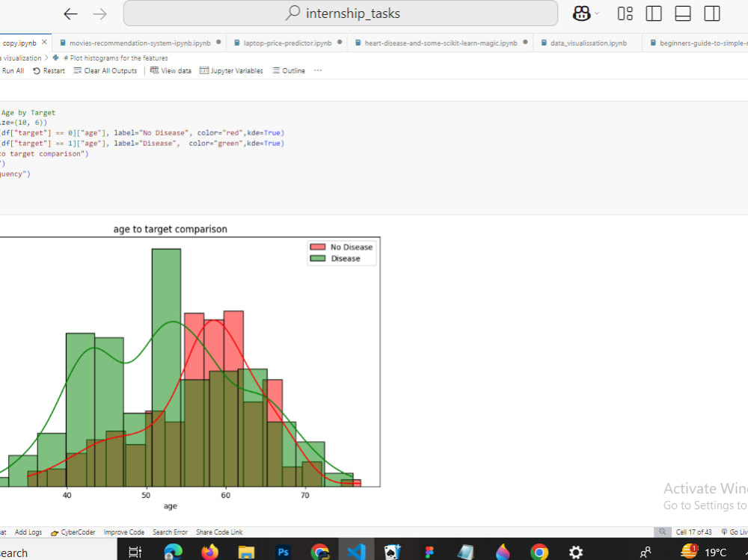Open Task View on the taskbar
The image size is (748, 560).
point(135,553)
